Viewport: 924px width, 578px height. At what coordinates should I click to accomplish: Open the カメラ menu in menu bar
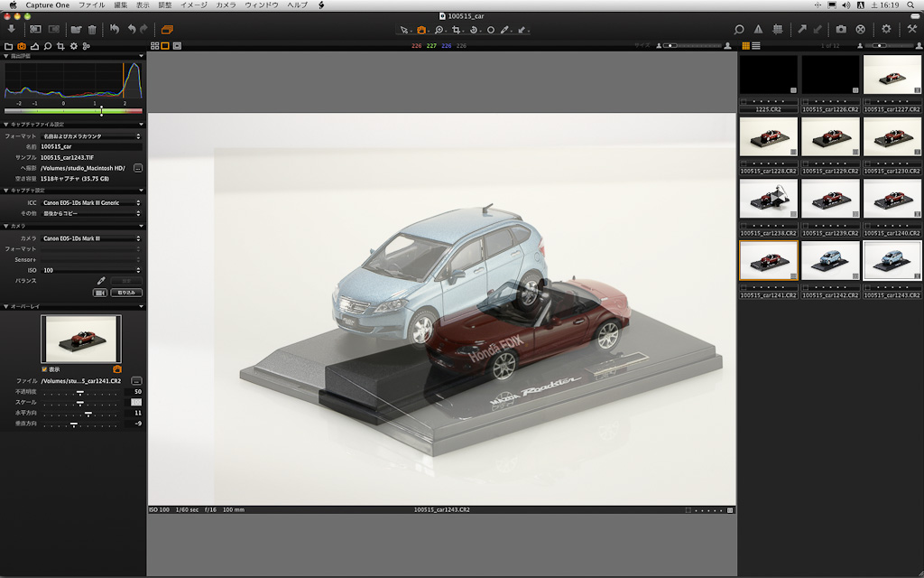226,5
